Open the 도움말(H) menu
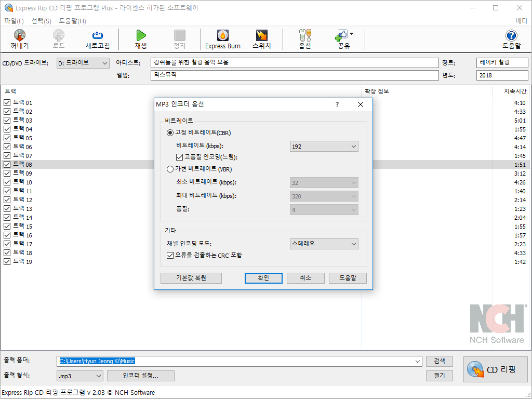The width and height of the screenshot is (532, 399). click(x=72, y=21)
